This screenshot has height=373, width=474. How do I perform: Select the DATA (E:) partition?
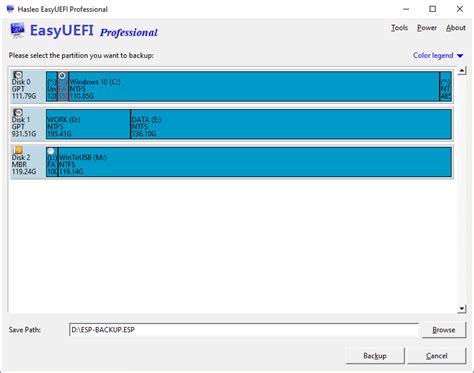coord(291,124)
